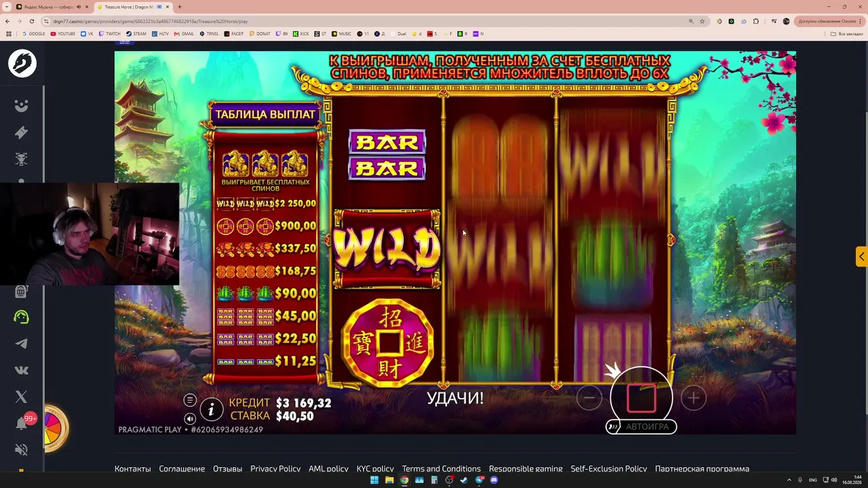Click the Dragon Money logo in the sidebar

[22, 63]
